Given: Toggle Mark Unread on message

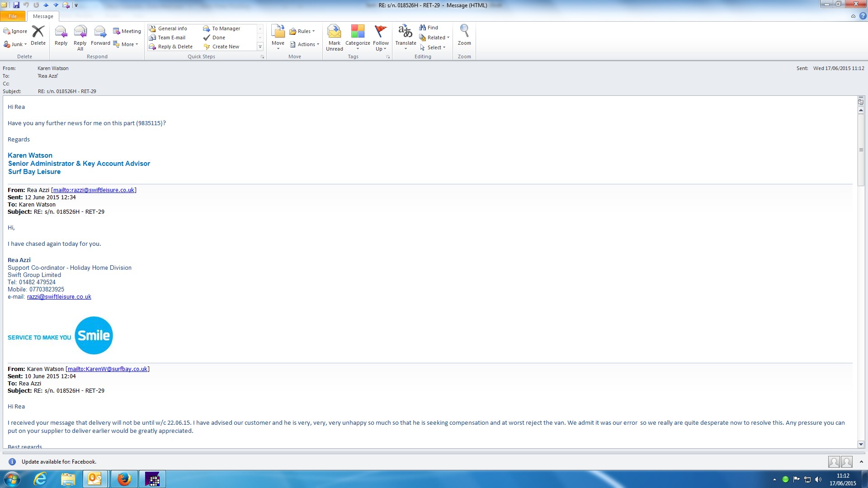Looking at the screenshot, I should [x=334, y=35].
